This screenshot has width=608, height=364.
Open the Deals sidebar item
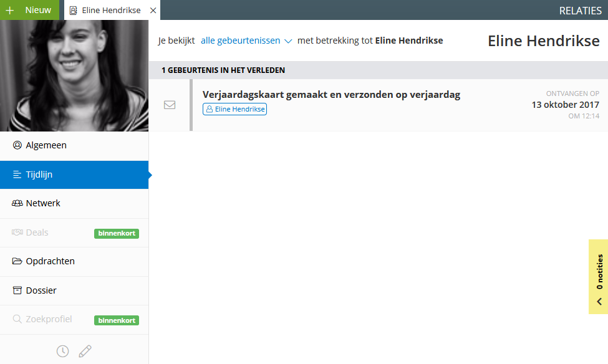pyautogui.click(x=74, y=232)
